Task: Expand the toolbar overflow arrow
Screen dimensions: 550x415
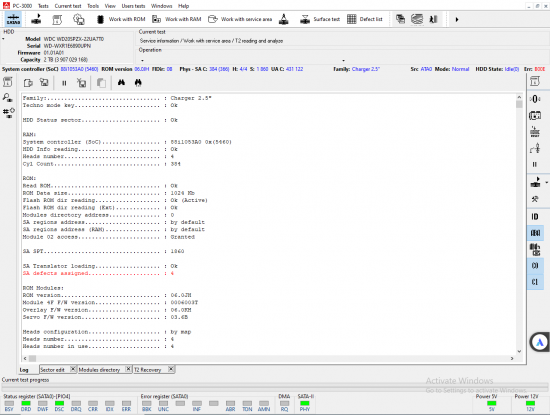Action: (x=457, y=19)
